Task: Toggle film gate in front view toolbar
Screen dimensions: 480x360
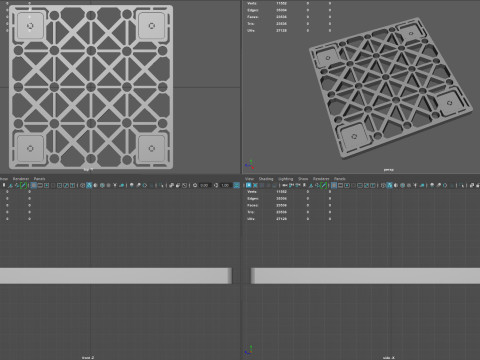Action: pos(40,185)
